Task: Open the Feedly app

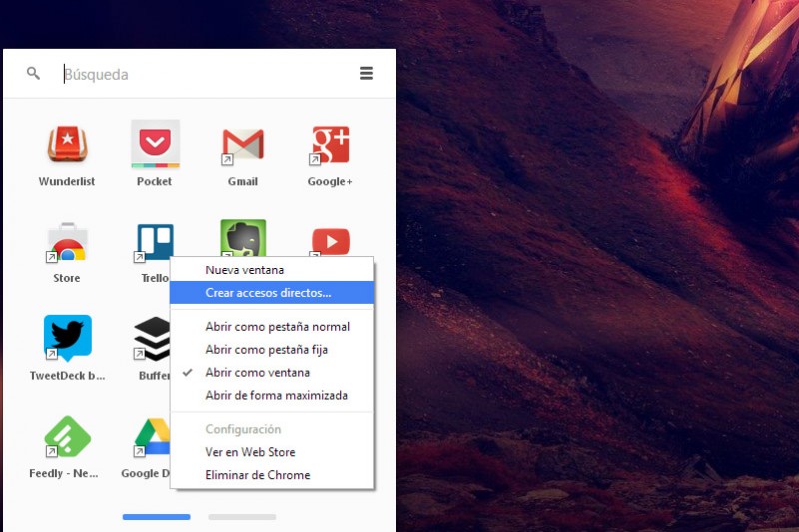Action: click(x=67, y=437)
